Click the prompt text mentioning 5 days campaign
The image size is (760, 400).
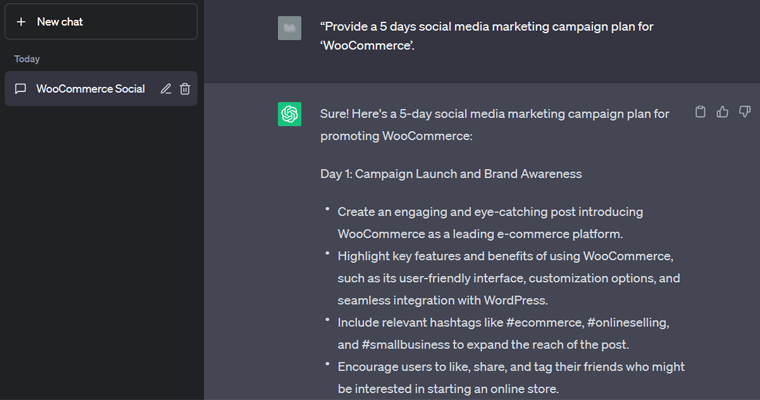point(487,36)
